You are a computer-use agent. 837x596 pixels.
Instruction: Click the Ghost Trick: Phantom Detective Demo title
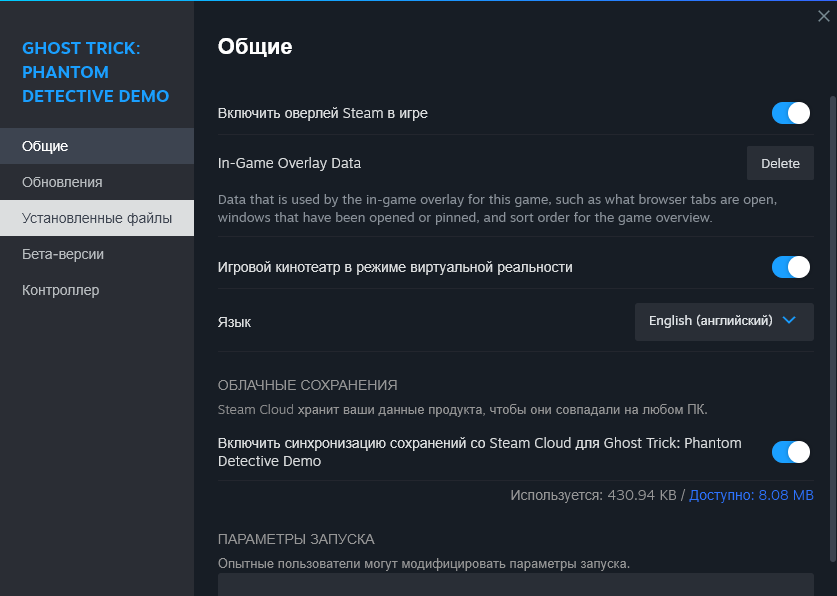pyautogui.click(x=96, y=72)
